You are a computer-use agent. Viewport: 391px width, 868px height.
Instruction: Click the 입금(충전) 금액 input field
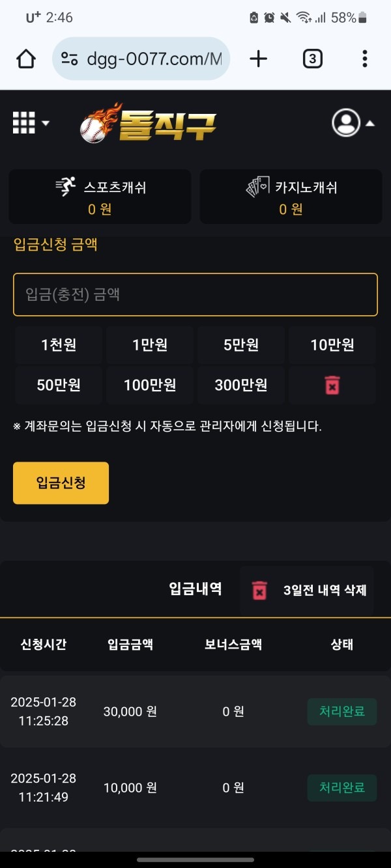[x=195, y=294]
